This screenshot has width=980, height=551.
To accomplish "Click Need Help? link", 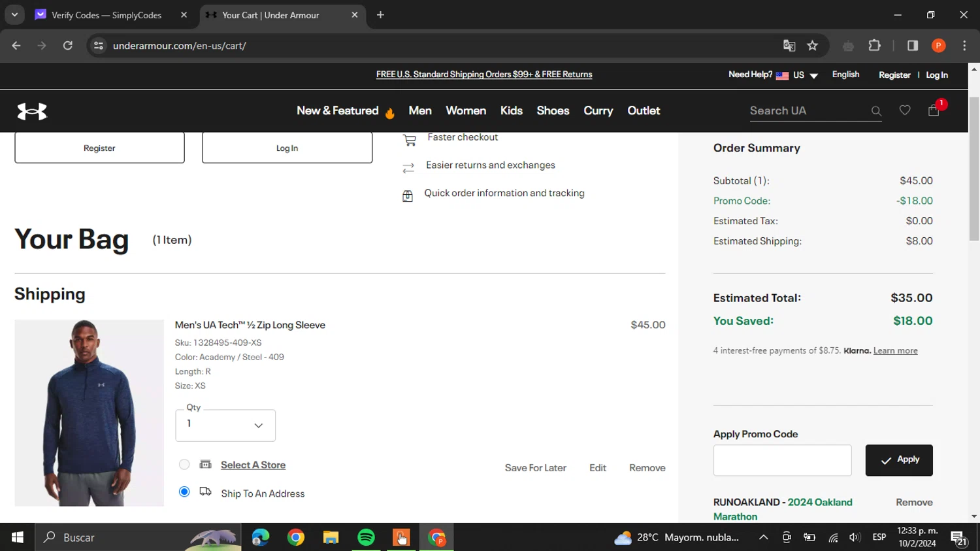I will point(750,75).
